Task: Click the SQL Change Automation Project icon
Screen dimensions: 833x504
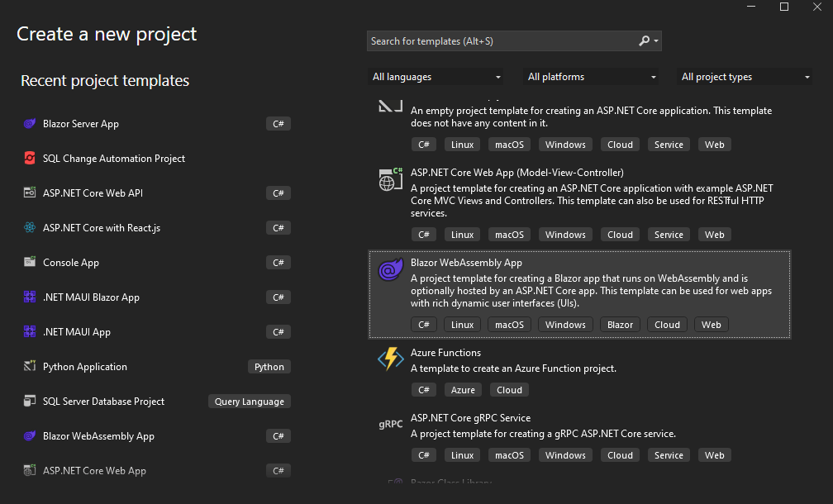Action: [x=29, y=159]
